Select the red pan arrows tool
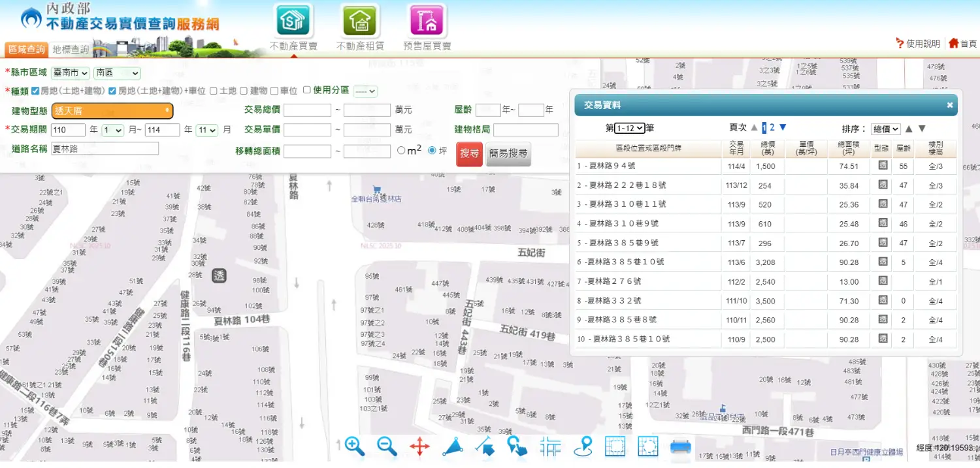Viewport: 980px width, 468px height. 419,447
